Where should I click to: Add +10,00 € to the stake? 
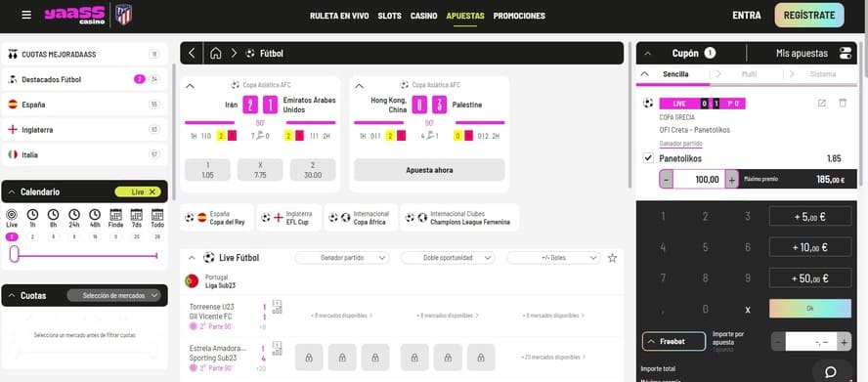coord(810,247)
